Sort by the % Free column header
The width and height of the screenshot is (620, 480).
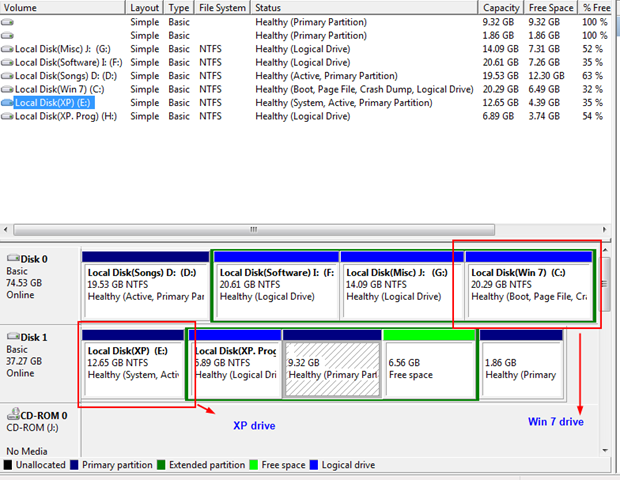[x=595, y=8]
